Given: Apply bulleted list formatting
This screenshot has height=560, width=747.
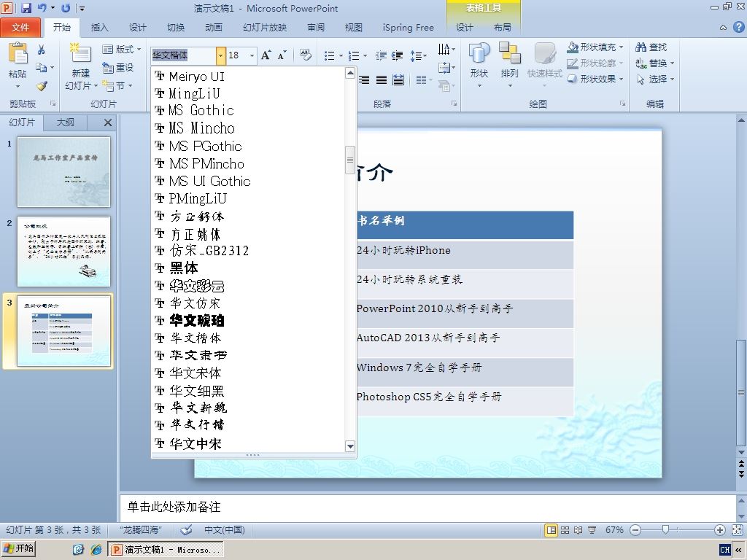Looking at the screenshot, I should pyautogui.click(x=329, y=55).
